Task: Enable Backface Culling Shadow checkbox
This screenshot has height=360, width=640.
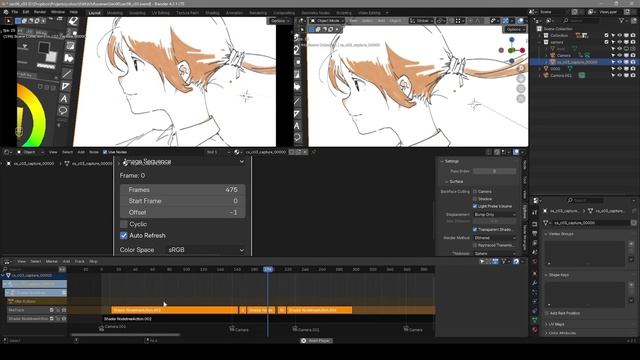Action: 475,199
